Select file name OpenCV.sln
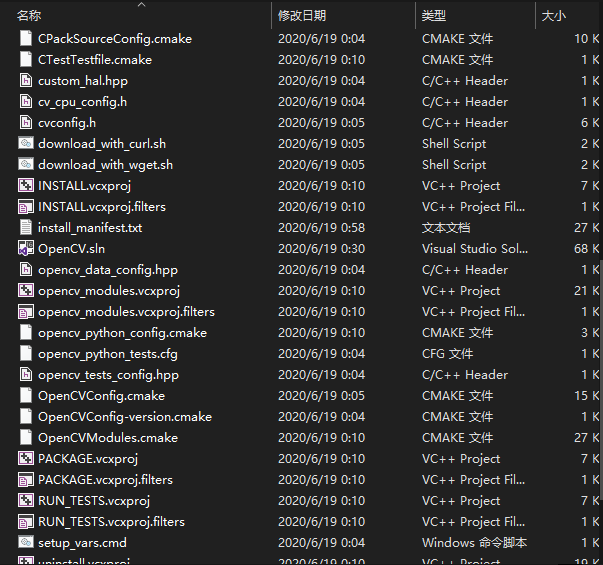The width and height of the screenshot is (603, 565). [x=71, y=249]
